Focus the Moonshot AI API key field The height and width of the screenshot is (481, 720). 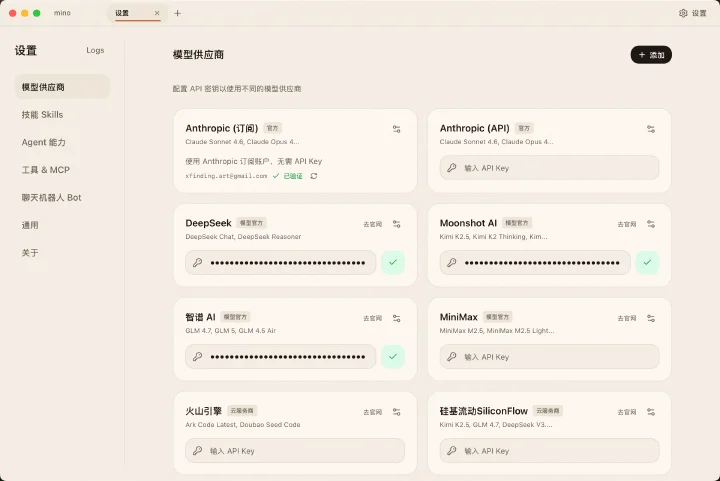tap(535, 263)
